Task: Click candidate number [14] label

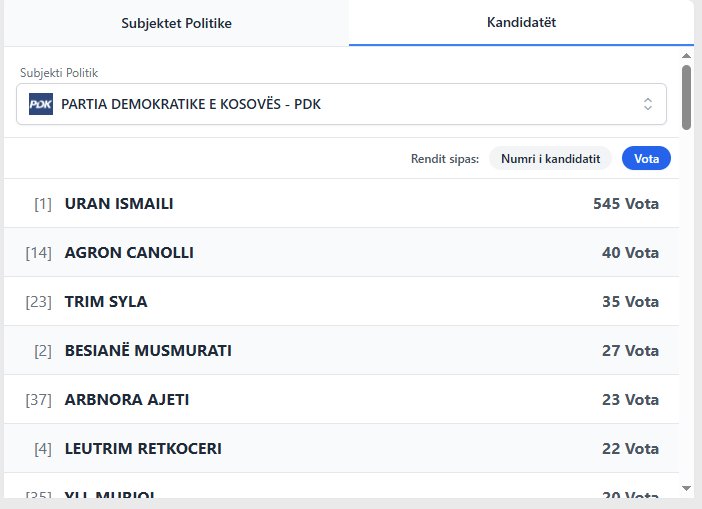Action: click(x=38, y=253)
